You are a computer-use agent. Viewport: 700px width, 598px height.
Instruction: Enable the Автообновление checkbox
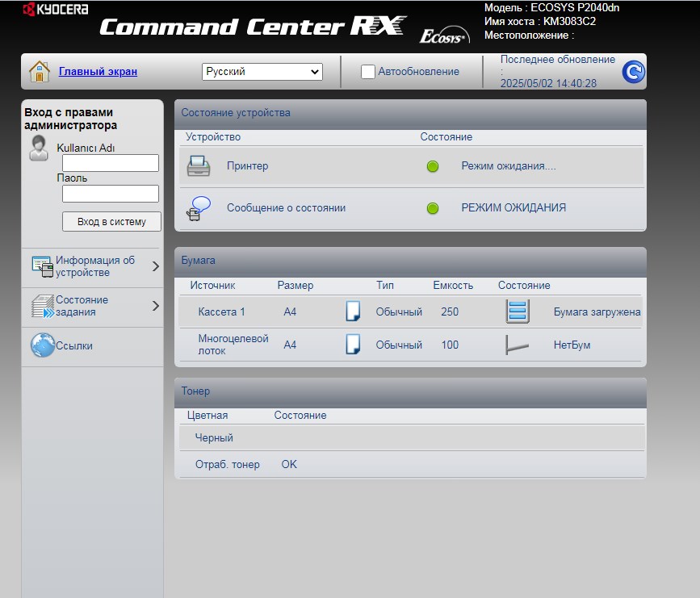tap(368, 72)
